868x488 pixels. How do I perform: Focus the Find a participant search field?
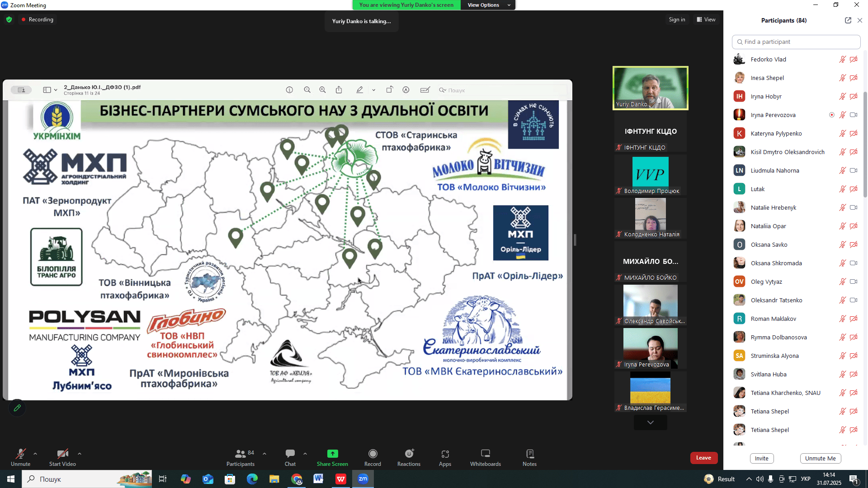point(796,42)
